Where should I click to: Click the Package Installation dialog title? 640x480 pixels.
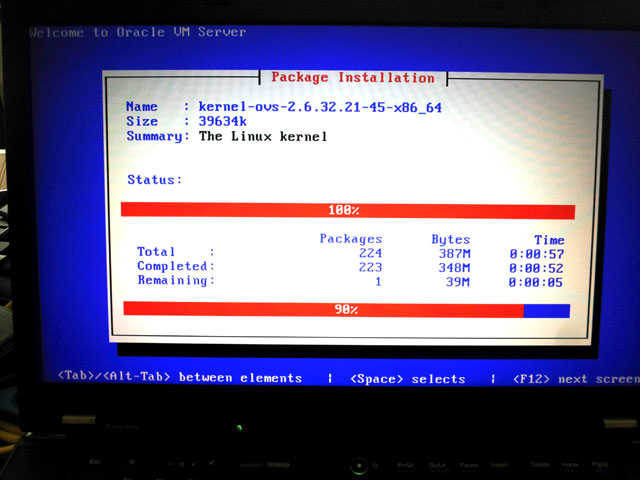click(x=353, y=78)
